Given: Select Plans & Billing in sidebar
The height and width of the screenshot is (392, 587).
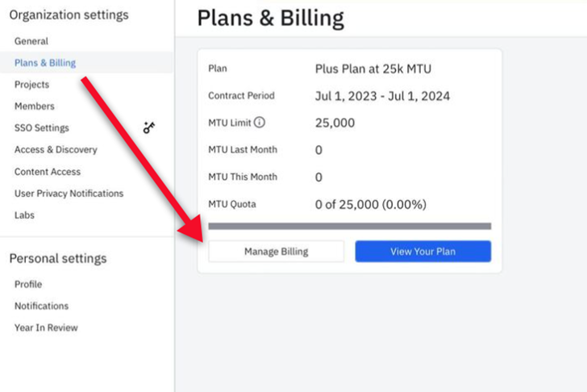Looking at the screenshot, I should pos(45,63).
